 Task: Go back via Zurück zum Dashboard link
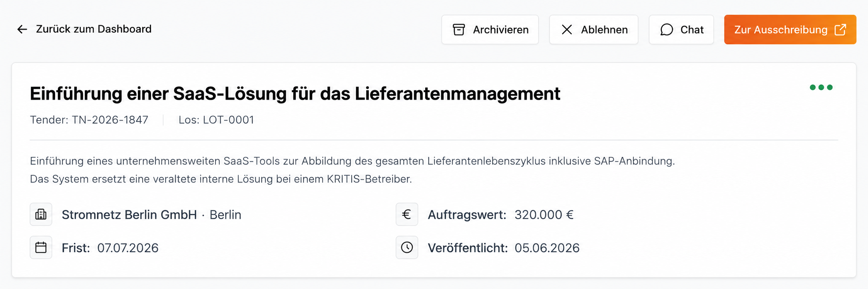coord(84,29)
